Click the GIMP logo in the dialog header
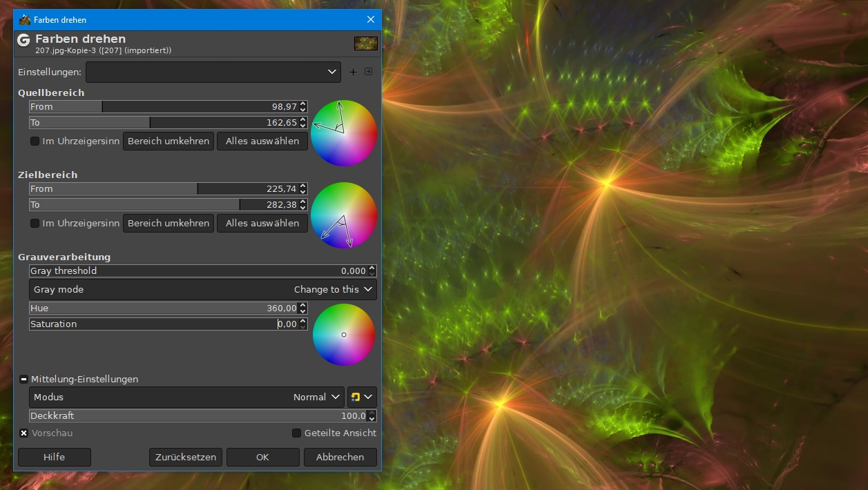The height and width of the screenshot is (490, 868). [x=24, y=40]
